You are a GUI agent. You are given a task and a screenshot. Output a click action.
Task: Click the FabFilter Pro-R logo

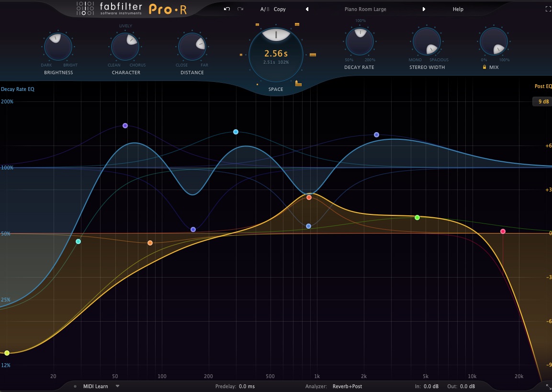(131, 9)
